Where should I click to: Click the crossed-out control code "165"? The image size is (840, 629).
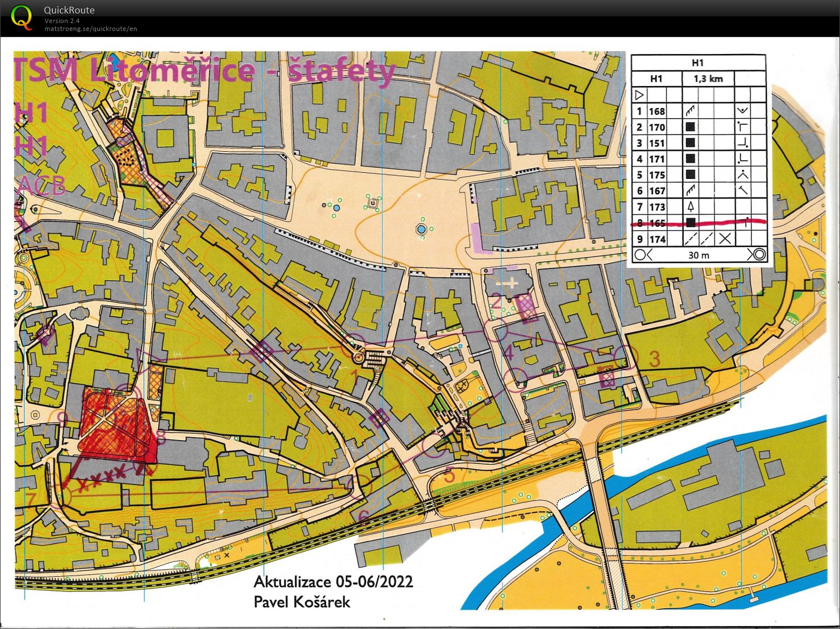pos(657,223)
